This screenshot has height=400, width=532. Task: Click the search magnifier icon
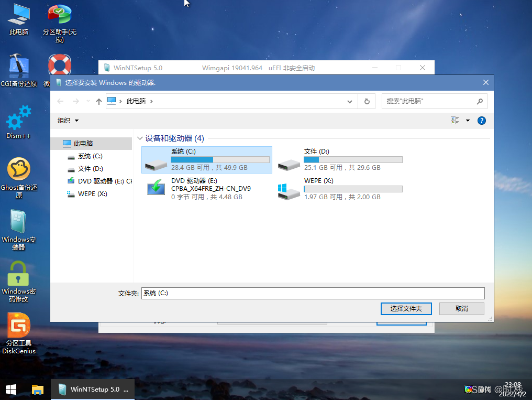pyautogui.click(x=480, y=101)
